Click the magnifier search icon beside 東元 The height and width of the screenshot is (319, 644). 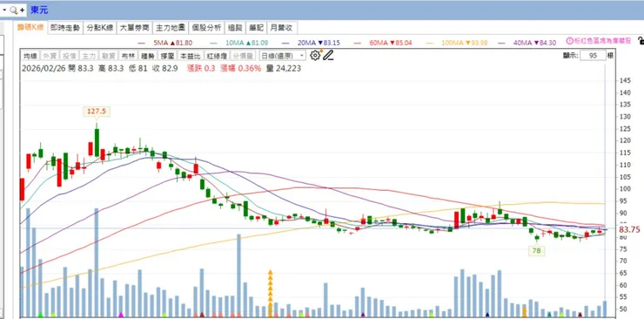tap(14, 10)
